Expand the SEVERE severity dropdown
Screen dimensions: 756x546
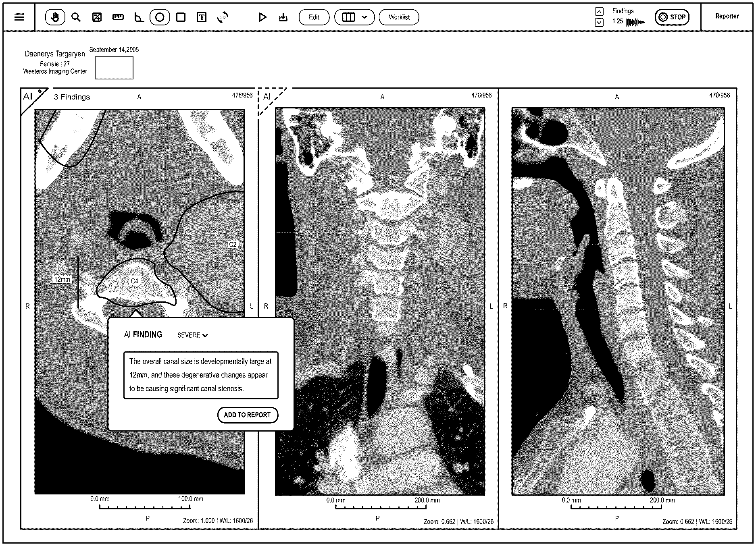193,335
